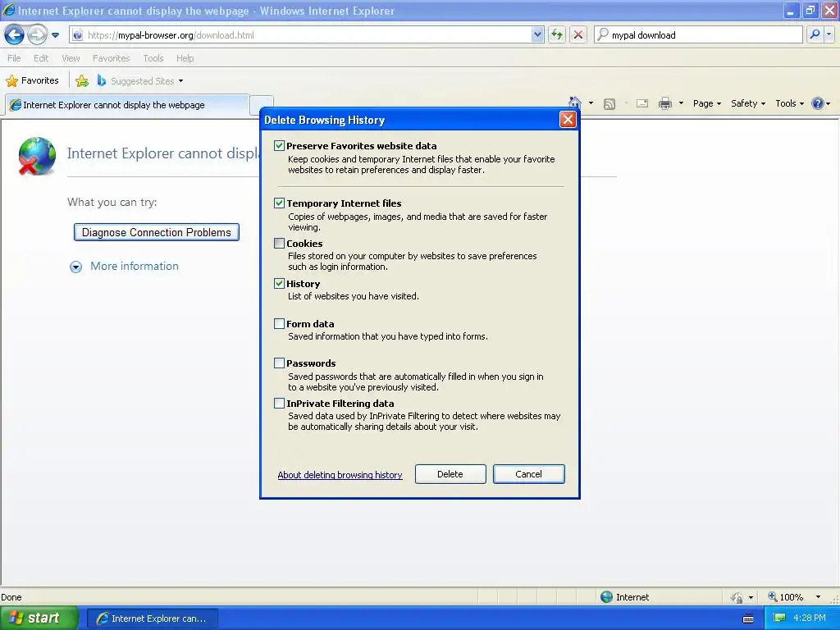The width and height of the screenshot is (840, 630).
Task: Click the 100% zoom level button
Action: click(x=786, y=597)
